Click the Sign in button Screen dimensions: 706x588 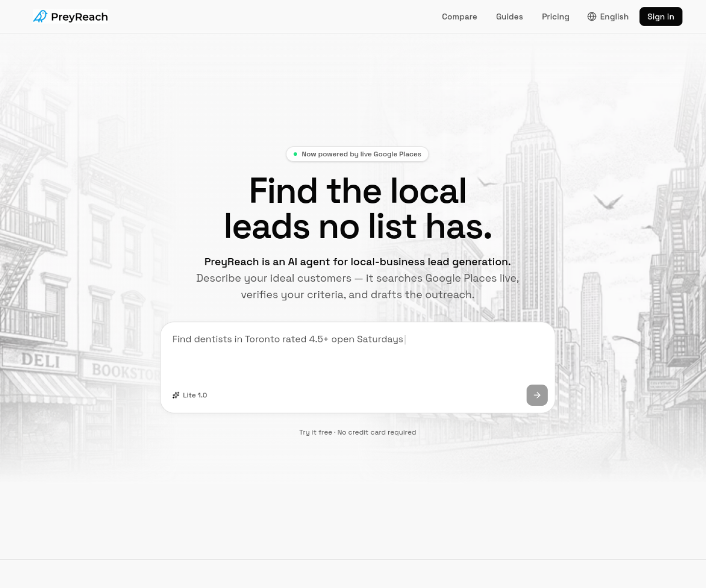pos(660,17)
